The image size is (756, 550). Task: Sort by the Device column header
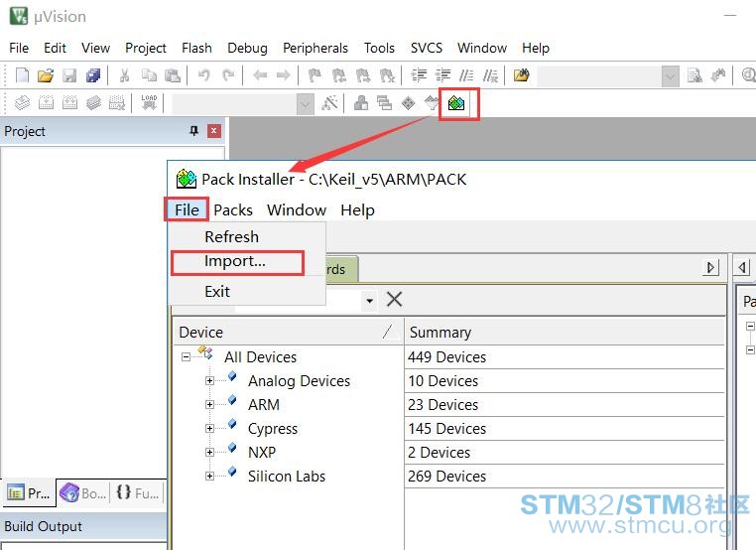pos(288,332)
